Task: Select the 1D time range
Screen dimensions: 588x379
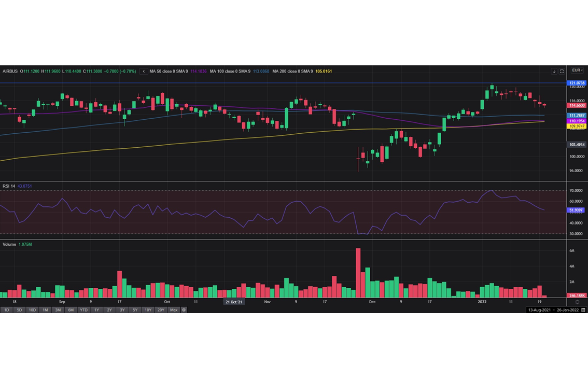Action: pos(7,310)
